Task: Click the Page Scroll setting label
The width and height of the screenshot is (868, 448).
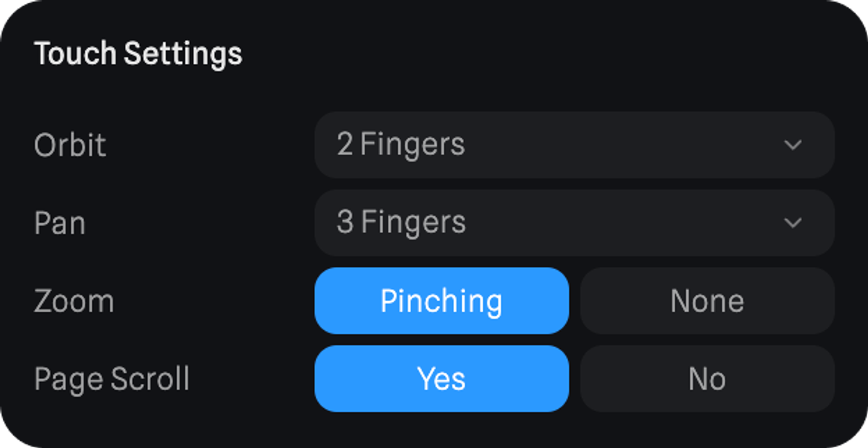Action: 112,379
